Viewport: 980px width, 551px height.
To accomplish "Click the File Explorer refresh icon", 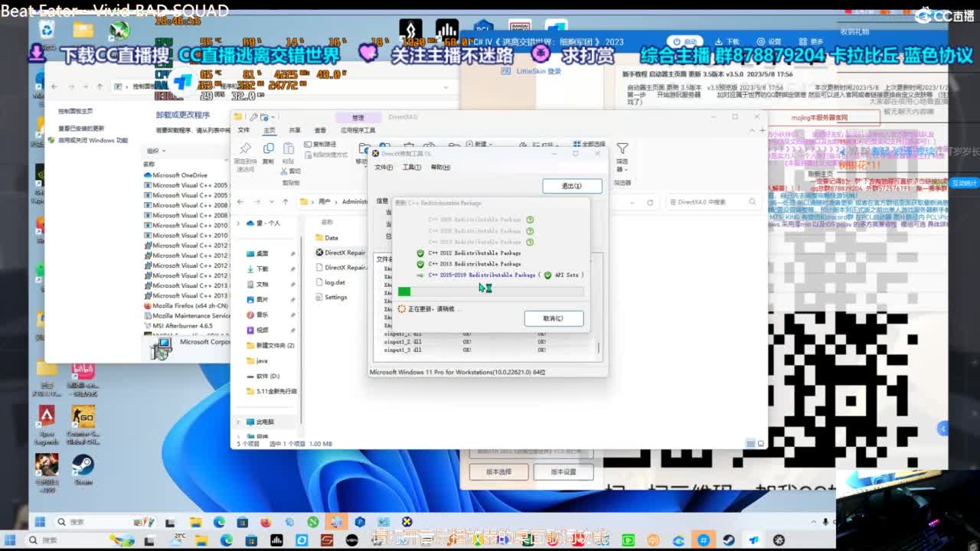I will point(650,202).
